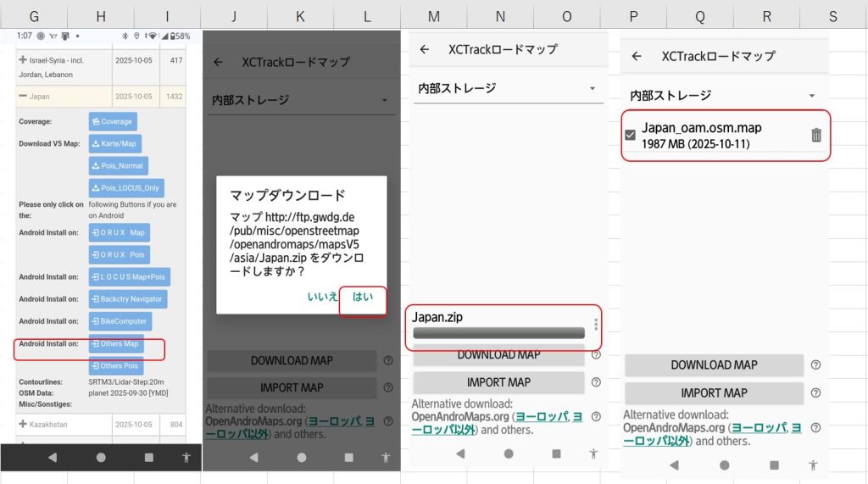Expand the Kazakhstan row

click(23, 423)
